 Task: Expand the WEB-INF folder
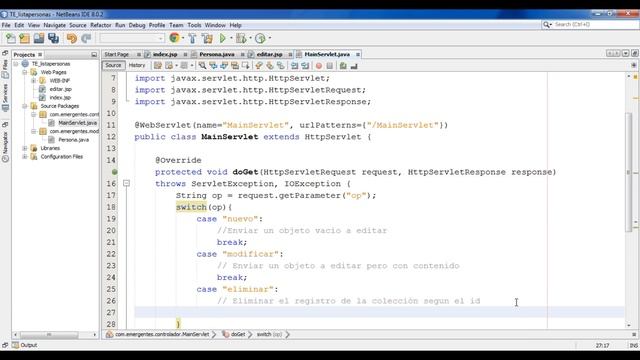tap(33, 81)
